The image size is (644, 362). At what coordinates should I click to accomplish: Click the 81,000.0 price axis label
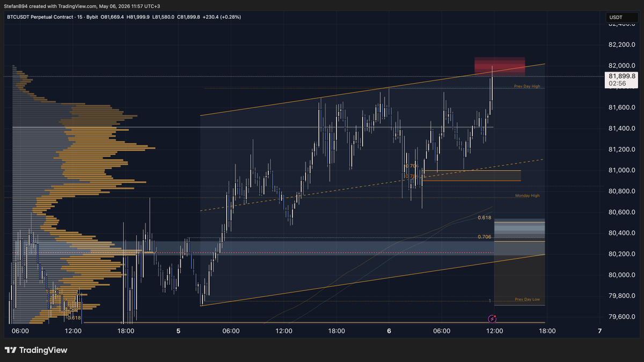pyautogui.click(x=622, y=170)
